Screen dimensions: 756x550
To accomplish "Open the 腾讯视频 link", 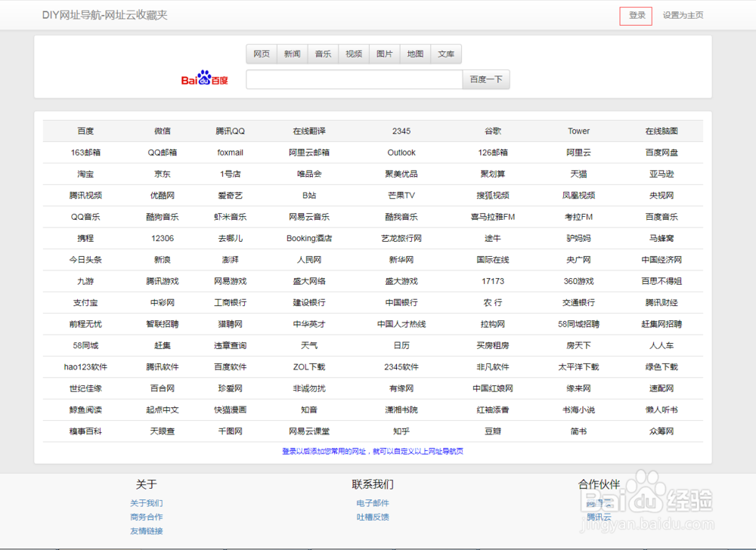I will (x=85, y=196).
